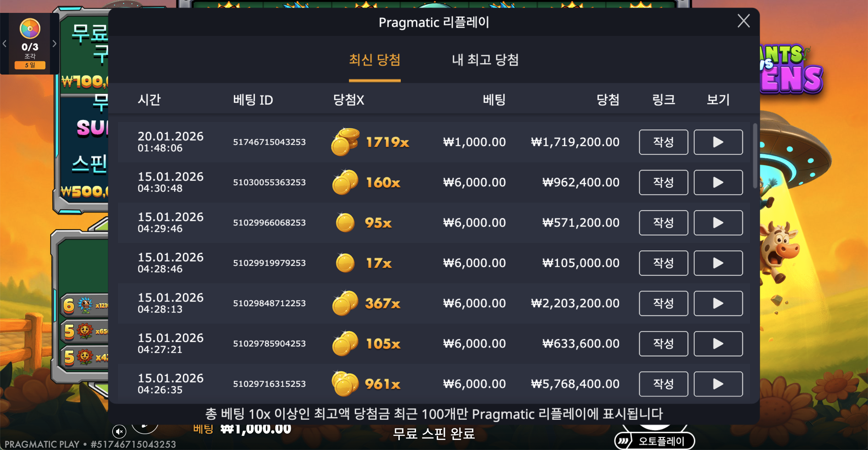Play replay of the 95x win

click(718, 223)
